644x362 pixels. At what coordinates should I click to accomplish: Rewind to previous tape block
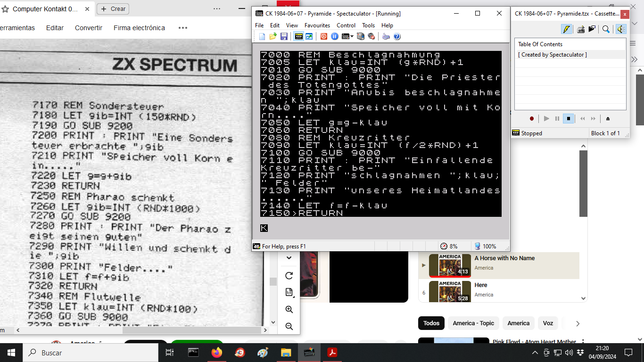tap(583, 119)
